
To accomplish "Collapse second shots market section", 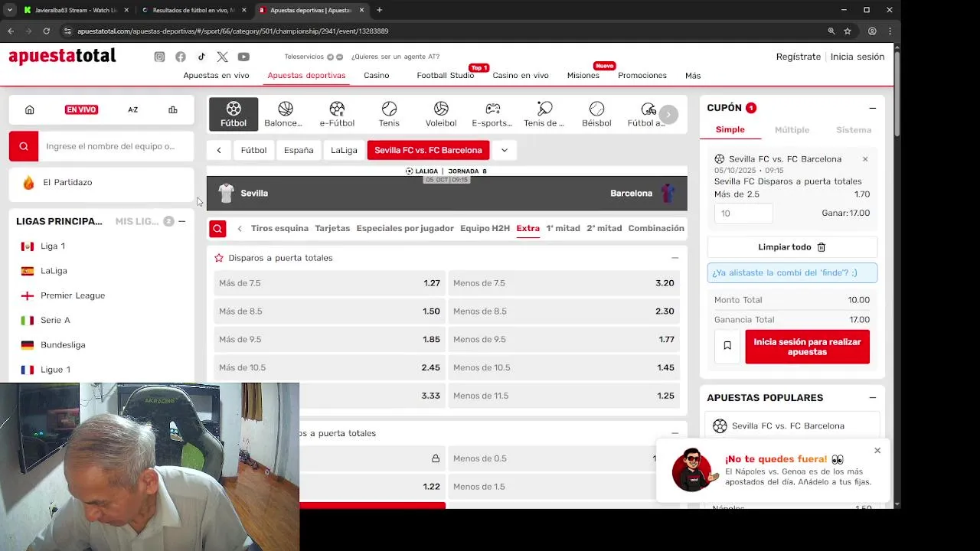I will 675,433.
